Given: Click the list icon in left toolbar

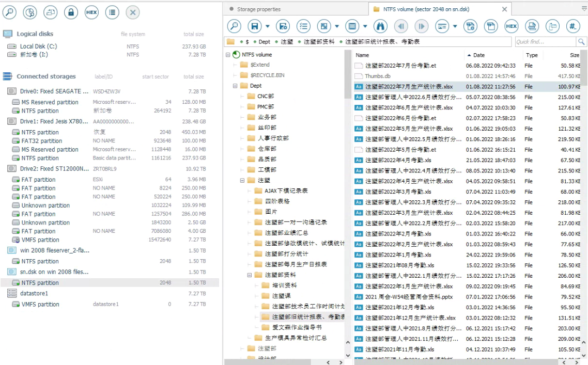Looking at the screenshot, I should click(x=112, y=12).
